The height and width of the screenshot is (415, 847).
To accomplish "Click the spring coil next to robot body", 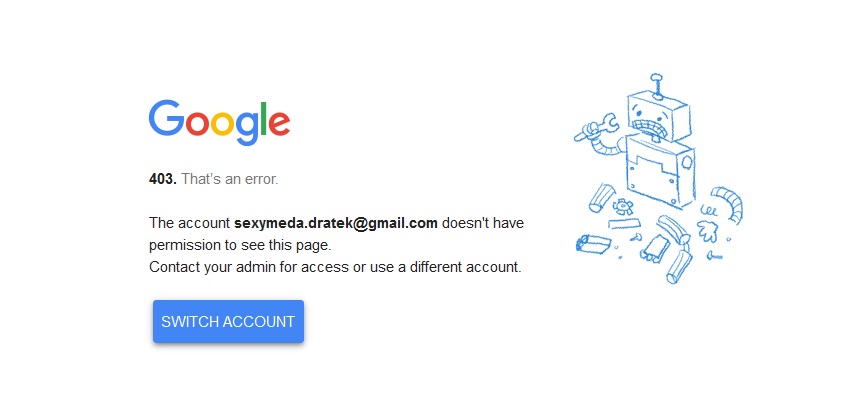I will pyautogui.click(x=708, y=209).
